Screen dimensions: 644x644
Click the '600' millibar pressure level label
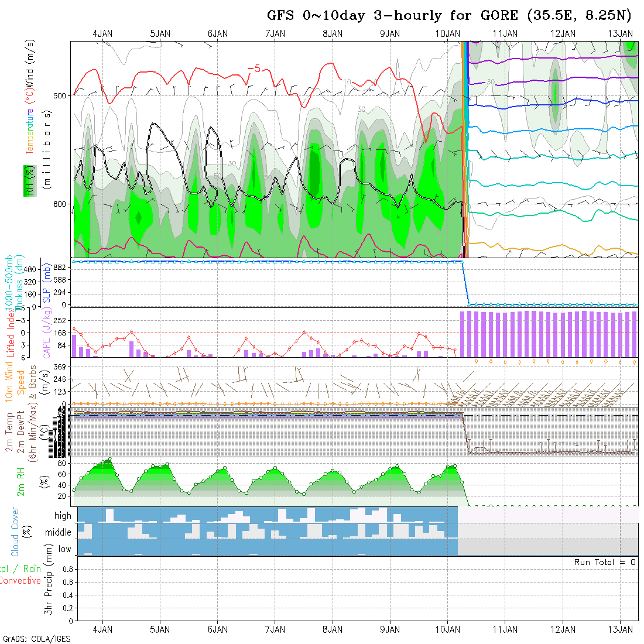60,204
